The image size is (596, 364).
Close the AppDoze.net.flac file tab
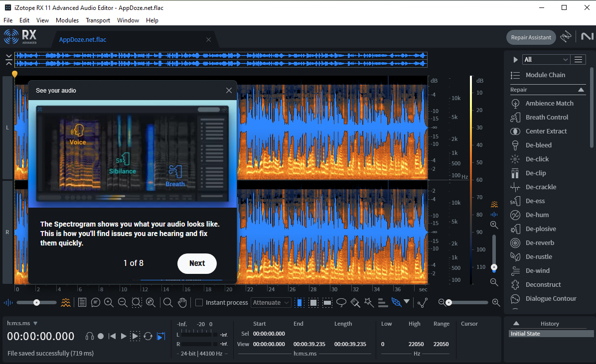click(208, 39)
